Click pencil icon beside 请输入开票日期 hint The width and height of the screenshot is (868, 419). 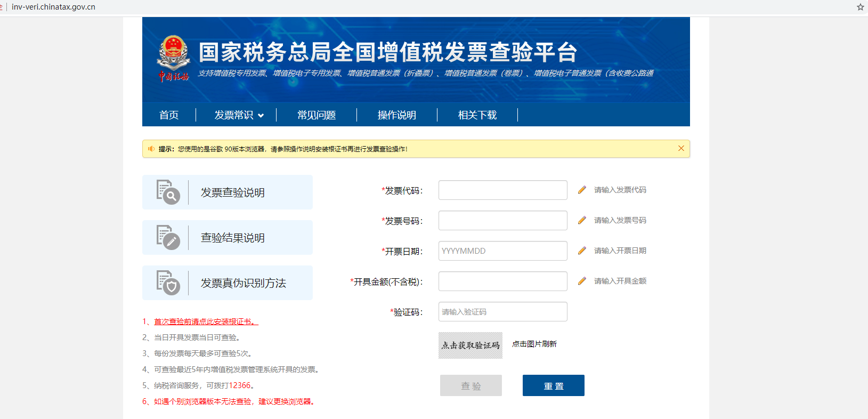point(582,251)
